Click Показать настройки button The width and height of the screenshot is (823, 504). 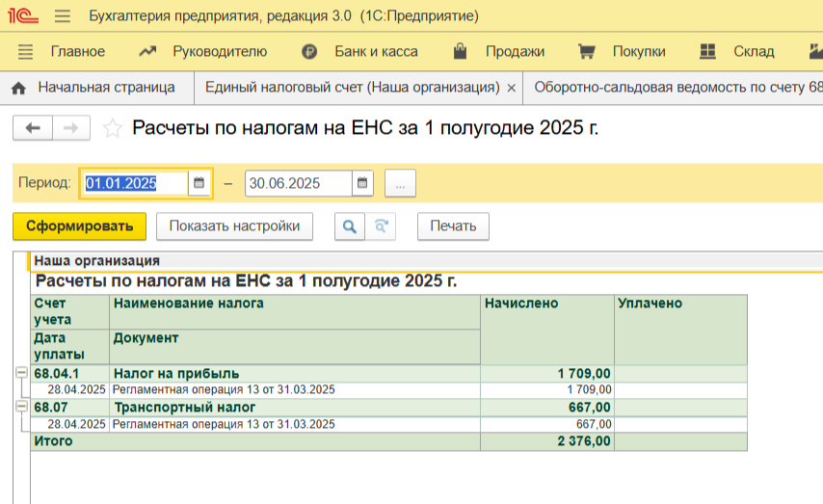(235, 226)
